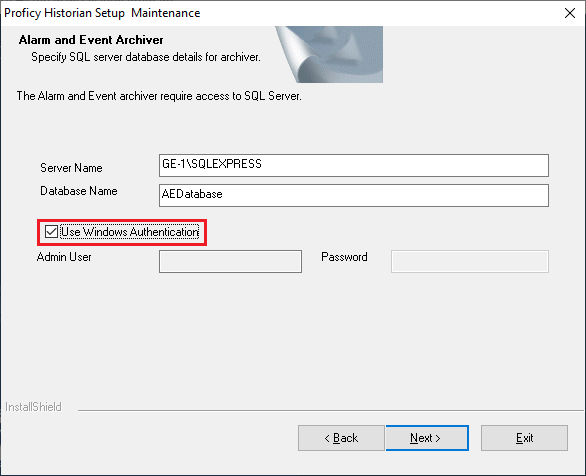Screen dimensions: 586x476
Task: Click the Use Windows Authentication label text
Action: coord(130,232)
